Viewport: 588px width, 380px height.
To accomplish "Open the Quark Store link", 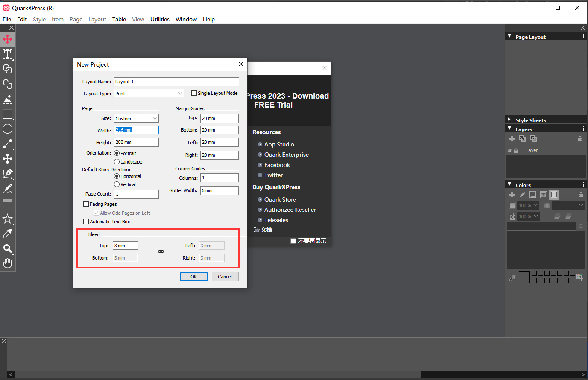I will 280,199.
